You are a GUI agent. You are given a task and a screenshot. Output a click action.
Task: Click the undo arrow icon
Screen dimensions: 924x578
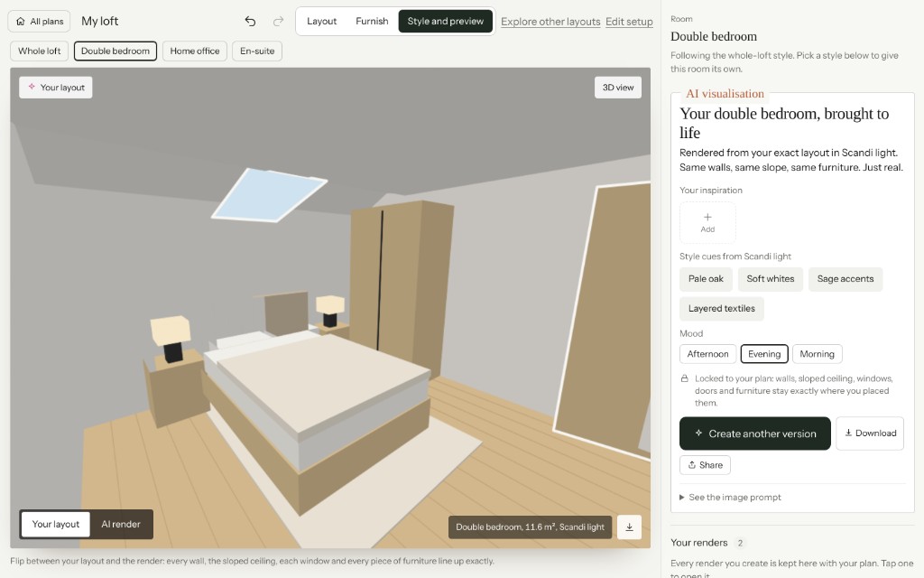pyautogui.click(x=251, y=22)
